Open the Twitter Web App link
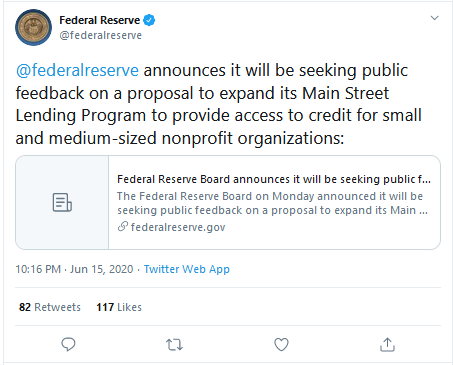This screenshot has width=453, height=365. click(187, 269)
